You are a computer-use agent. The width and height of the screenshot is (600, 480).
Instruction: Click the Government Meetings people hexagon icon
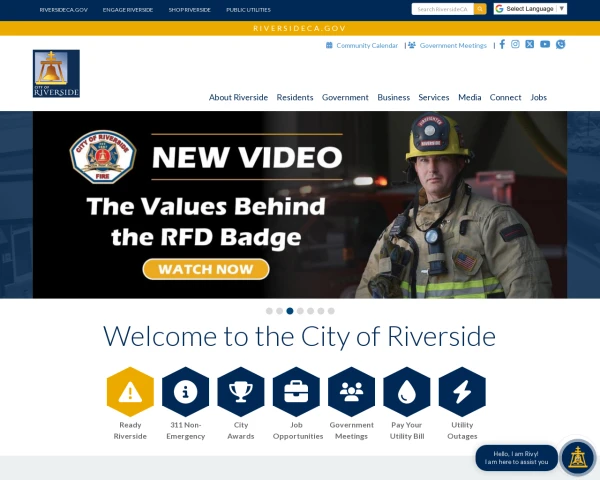tap(351, 392)
